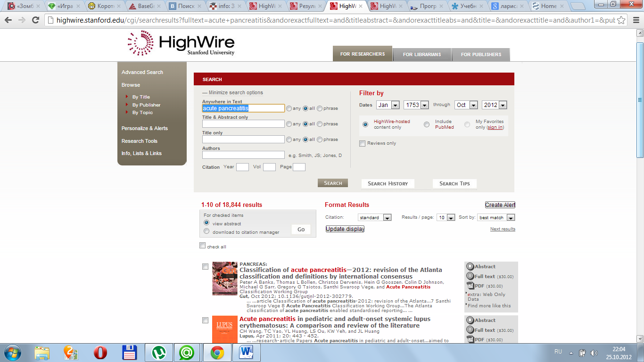Open uTorrent from taskbar
644x362 pixels.
point(158,353)
